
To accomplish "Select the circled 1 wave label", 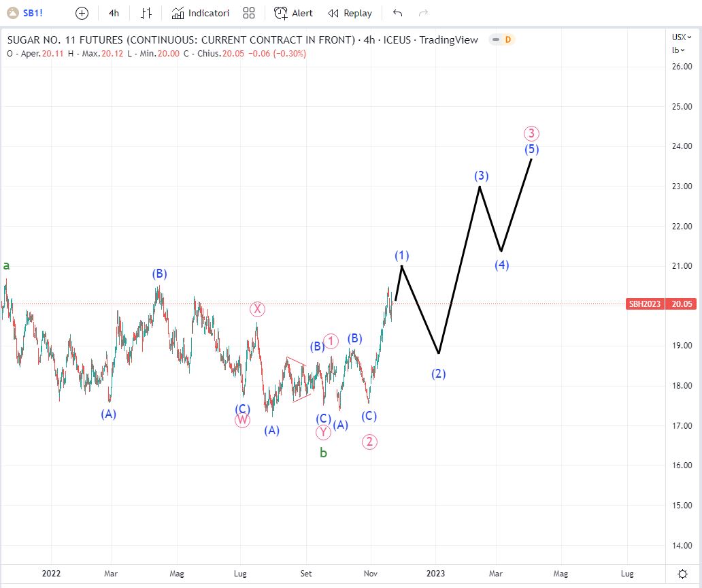I will 331,341.
